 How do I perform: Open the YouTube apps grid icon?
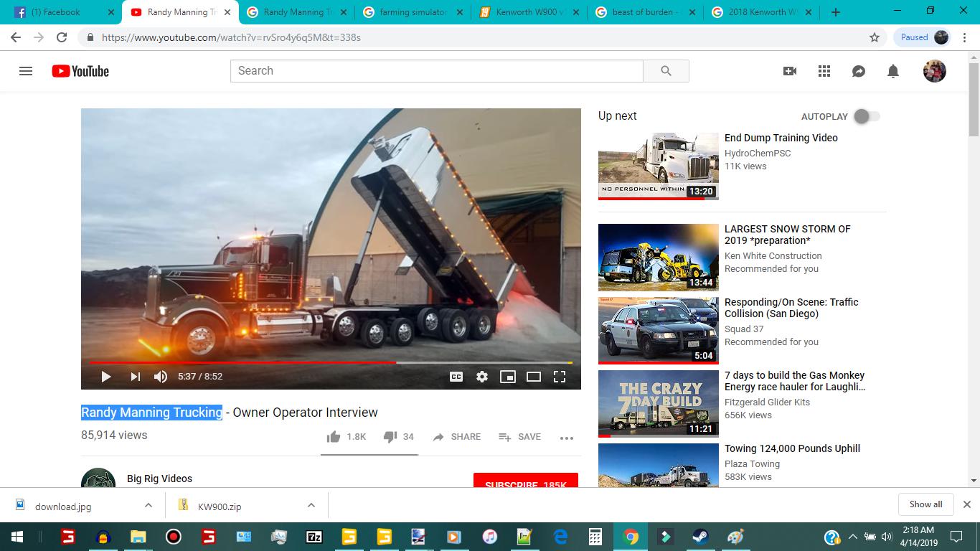[x=824, y=71]
